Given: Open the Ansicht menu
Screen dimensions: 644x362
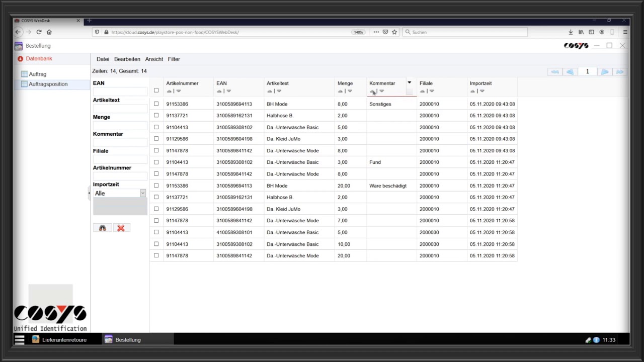Looking at the screenshot, I should (154, 59).
